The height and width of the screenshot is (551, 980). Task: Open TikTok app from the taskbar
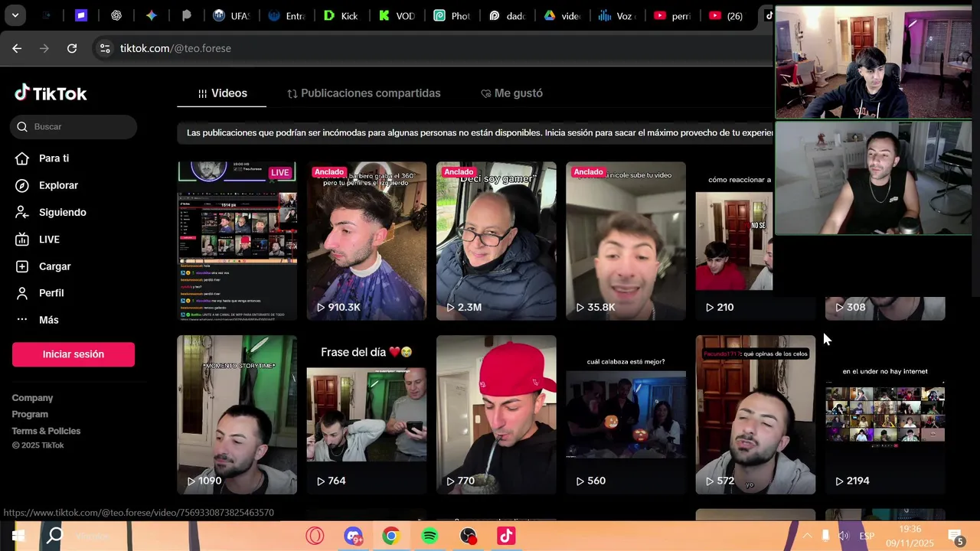click(506, 536)
